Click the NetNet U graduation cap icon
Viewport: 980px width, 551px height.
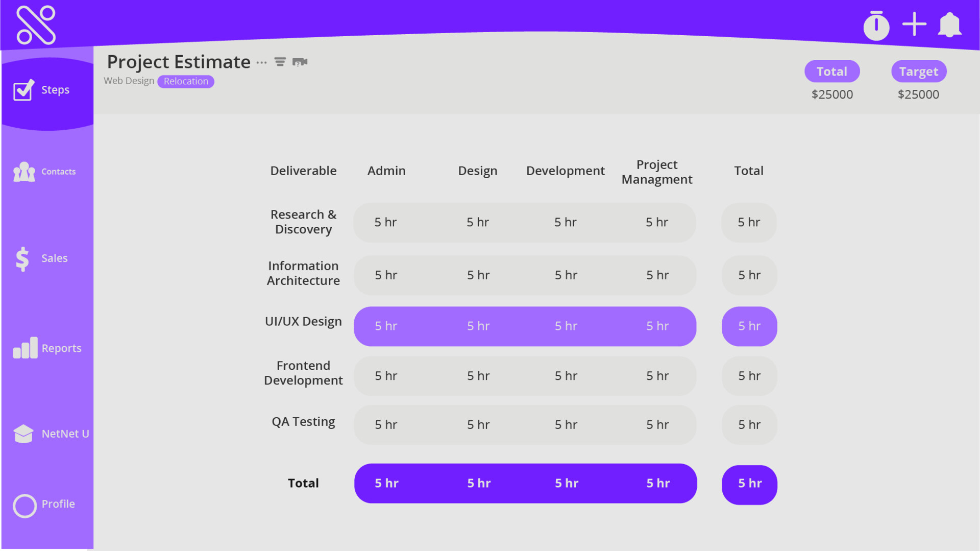[x=23, y=434]
